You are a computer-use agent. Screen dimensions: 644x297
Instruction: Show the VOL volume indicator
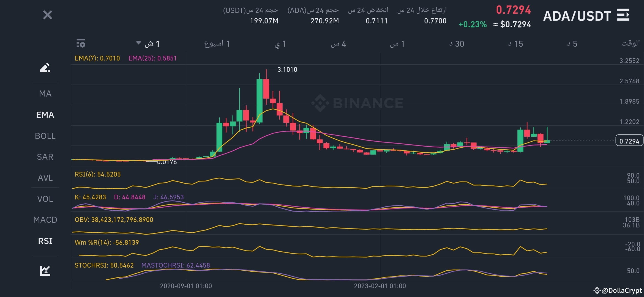pyautogui.click(x=45, y=199)
